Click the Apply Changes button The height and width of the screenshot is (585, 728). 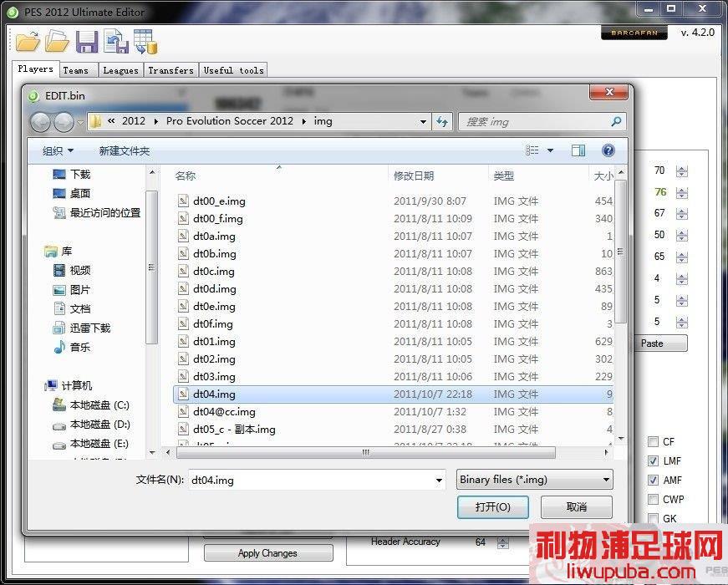(268, 553)
